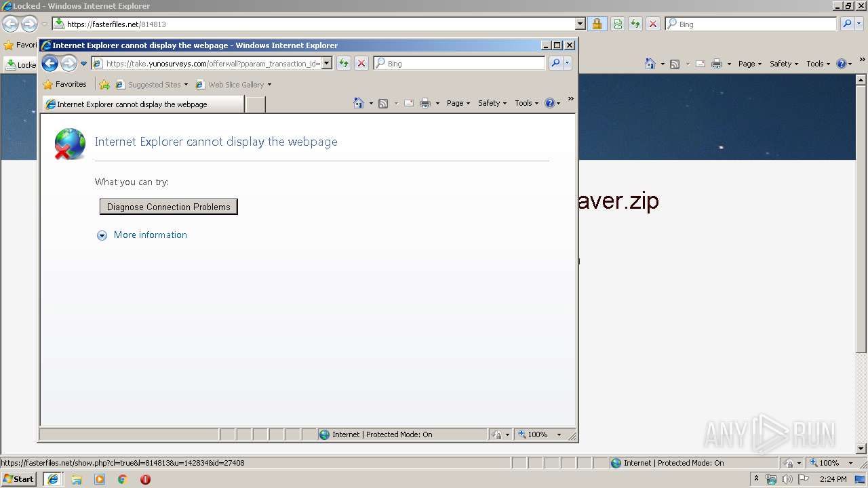Open Tools menu in the front window
The image size is (868, 488).
point(526,103)
